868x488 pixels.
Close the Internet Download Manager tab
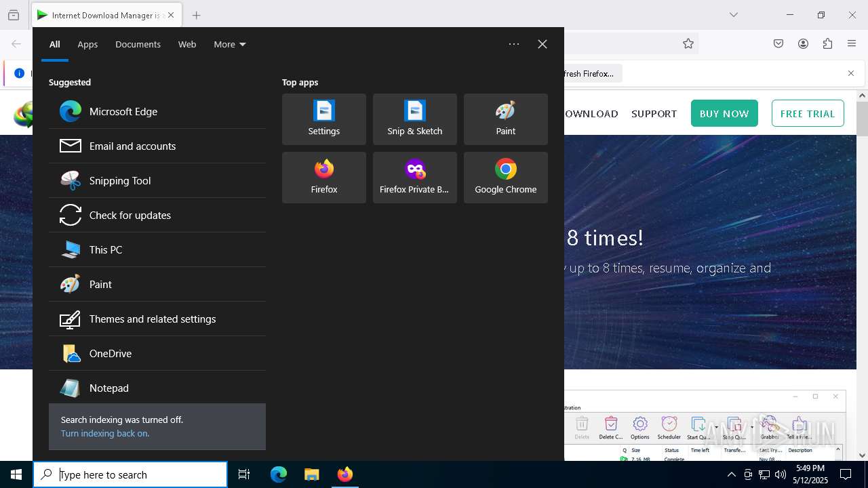click(x=171, y=15)
